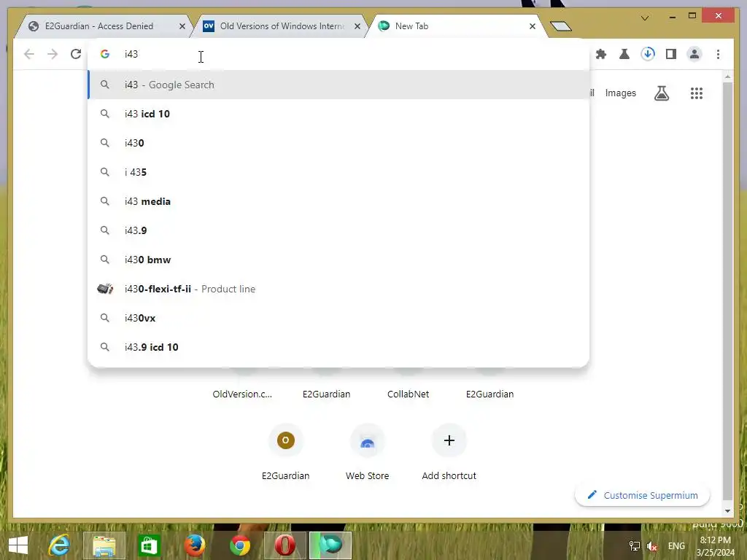The image size is (747, 560).
Task: Toggle the side panel icon
Action: pos(671,54)
